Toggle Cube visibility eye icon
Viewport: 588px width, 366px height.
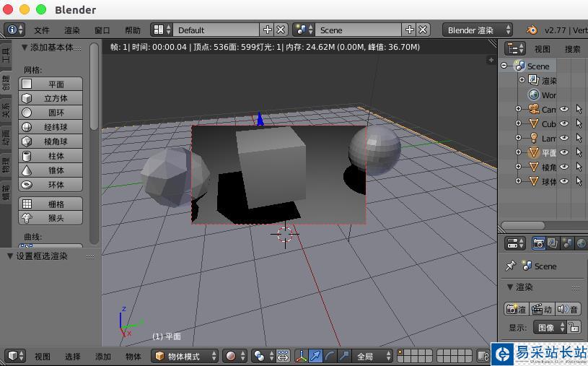[x=564, y=123]
